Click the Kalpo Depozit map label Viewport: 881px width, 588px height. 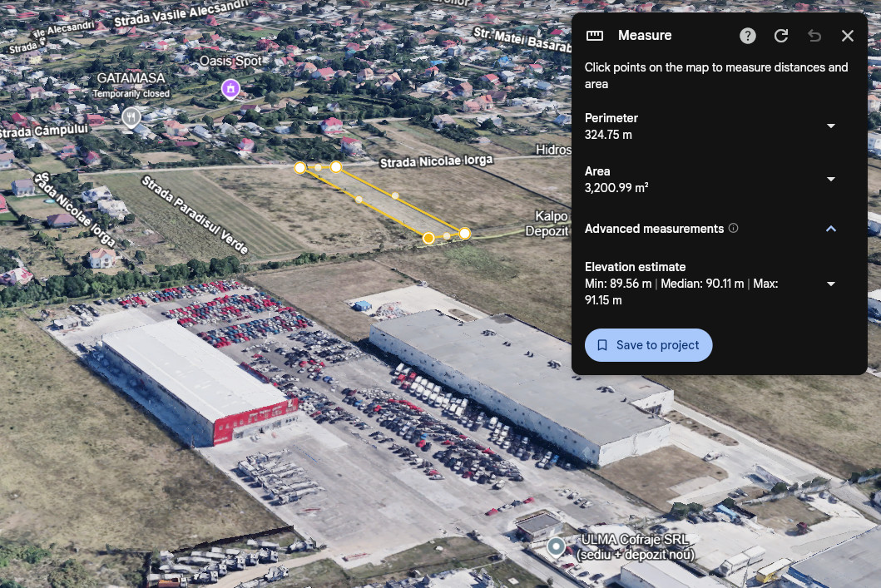click(547, 224)
